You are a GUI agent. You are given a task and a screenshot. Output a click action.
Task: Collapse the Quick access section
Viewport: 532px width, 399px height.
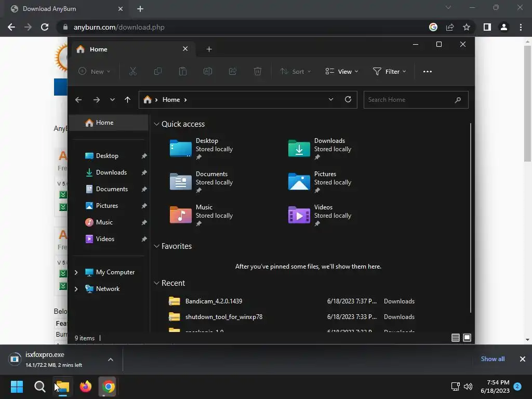tap(156, 124)
